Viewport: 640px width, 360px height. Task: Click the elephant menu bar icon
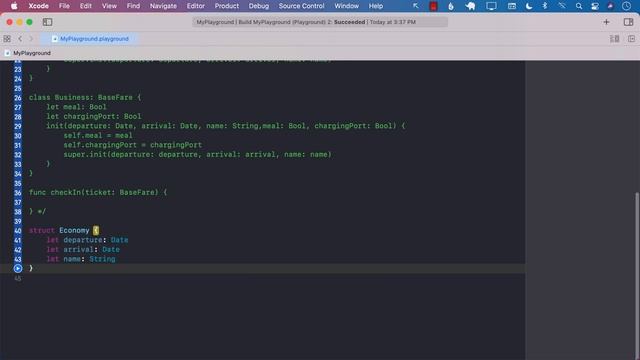point(470,6)
